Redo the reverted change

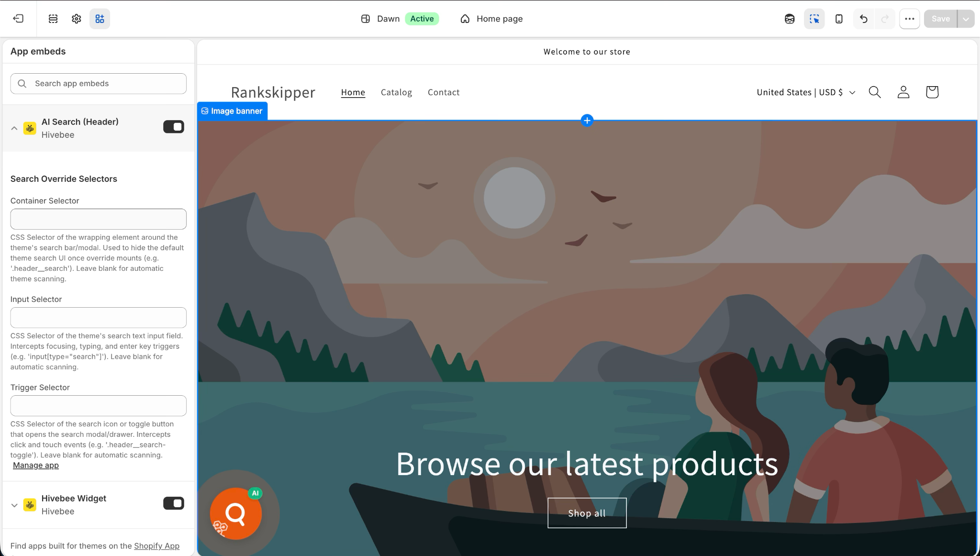[x=885, y=19]
